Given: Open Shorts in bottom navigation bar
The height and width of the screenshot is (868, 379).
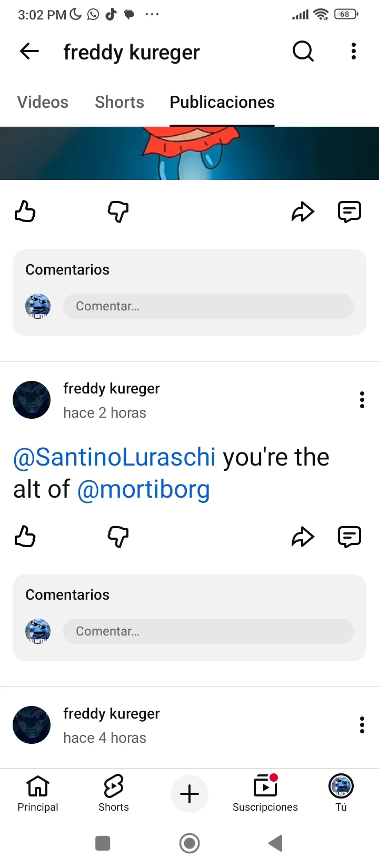Looking at the screenshot, I should [114, 793].
